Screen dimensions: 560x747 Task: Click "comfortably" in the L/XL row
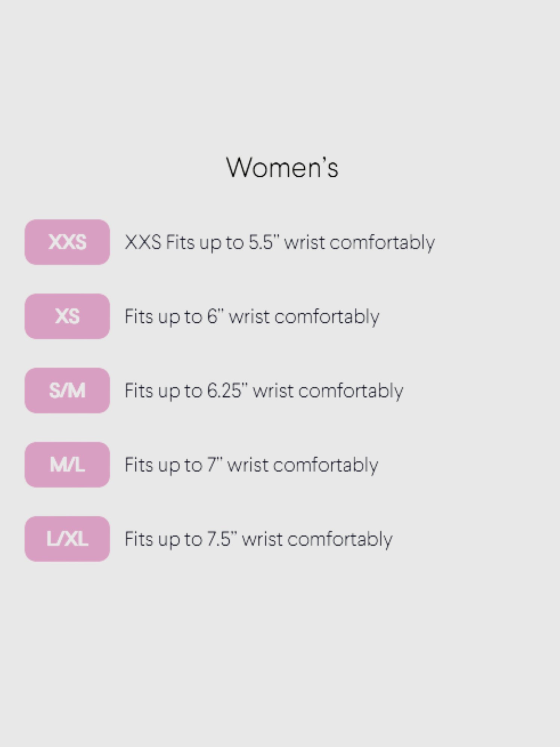340,539
